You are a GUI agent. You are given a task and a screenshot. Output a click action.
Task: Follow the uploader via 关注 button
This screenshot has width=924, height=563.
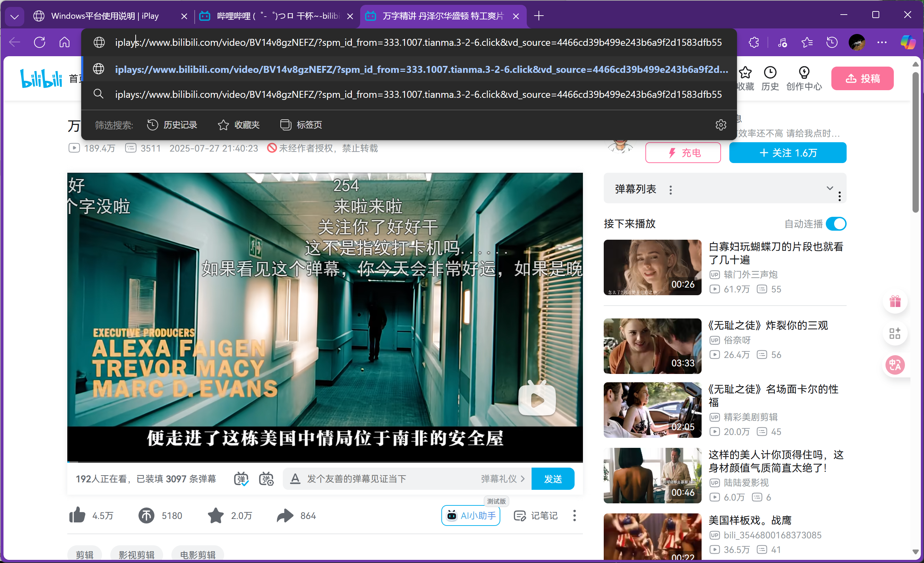coord(788,153)
